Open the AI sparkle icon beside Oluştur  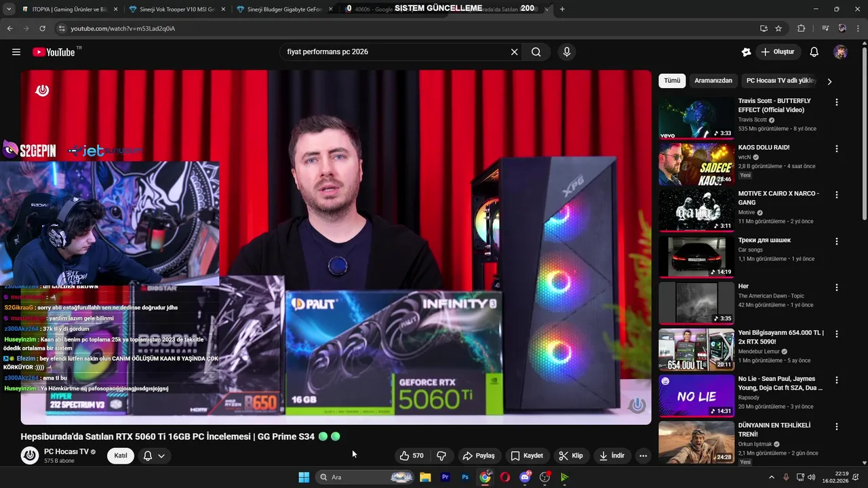pos(747,52)
